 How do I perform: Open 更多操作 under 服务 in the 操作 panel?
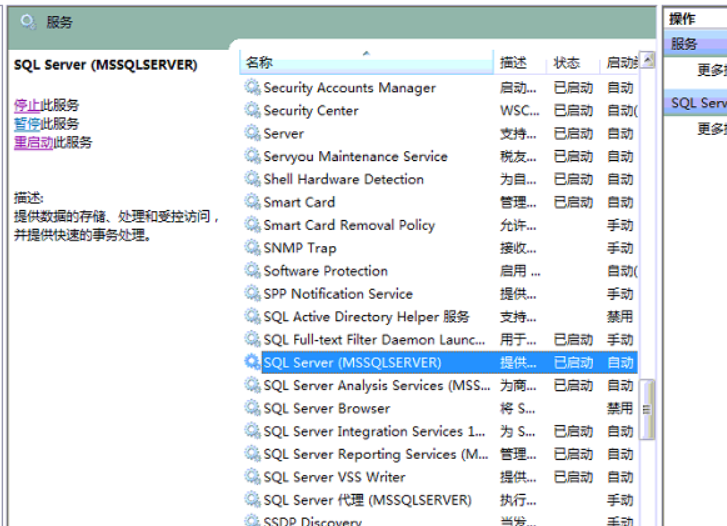click(712, 70)
